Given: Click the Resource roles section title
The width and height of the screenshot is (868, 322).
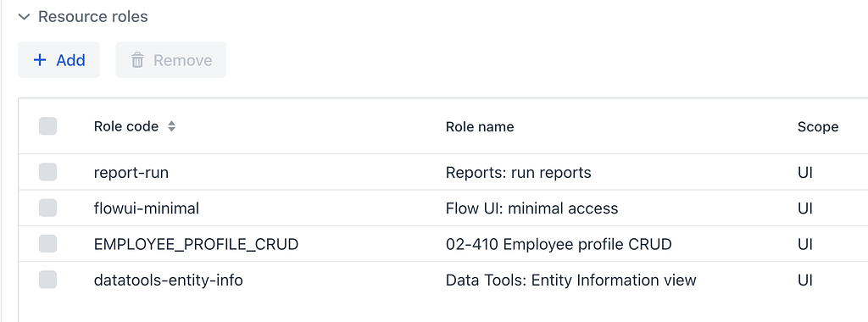Looking at the screenshot, I should coord(93,17).
